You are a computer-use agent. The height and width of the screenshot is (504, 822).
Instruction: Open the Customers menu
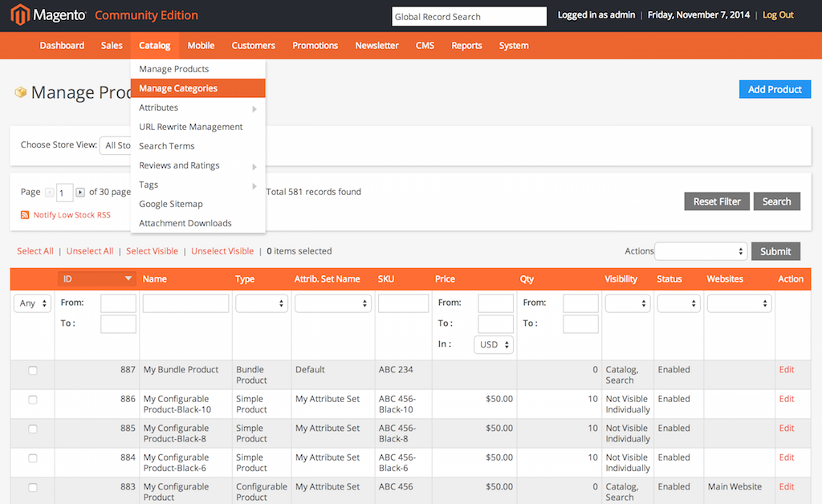[253, 46]
